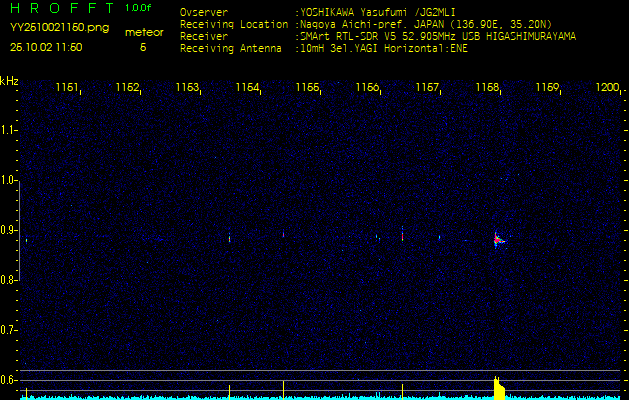
Task: Click the bright meteor echo near 1158
Action: [497, 239]
